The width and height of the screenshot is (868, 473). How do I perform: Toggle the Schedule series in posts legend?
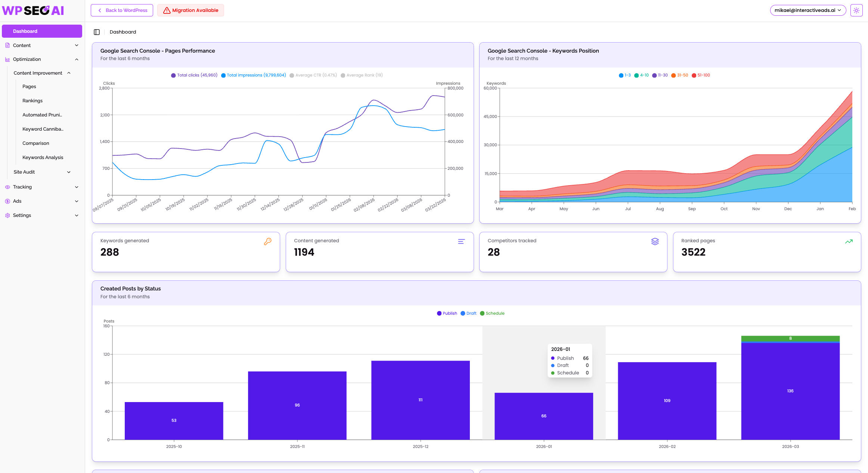click(x=492, y=314)
